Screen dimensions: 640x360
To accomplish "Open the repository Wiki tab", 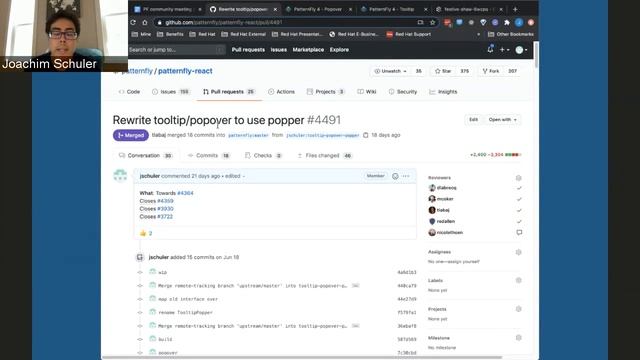I will pyautogui.click(x=367, y=92).
